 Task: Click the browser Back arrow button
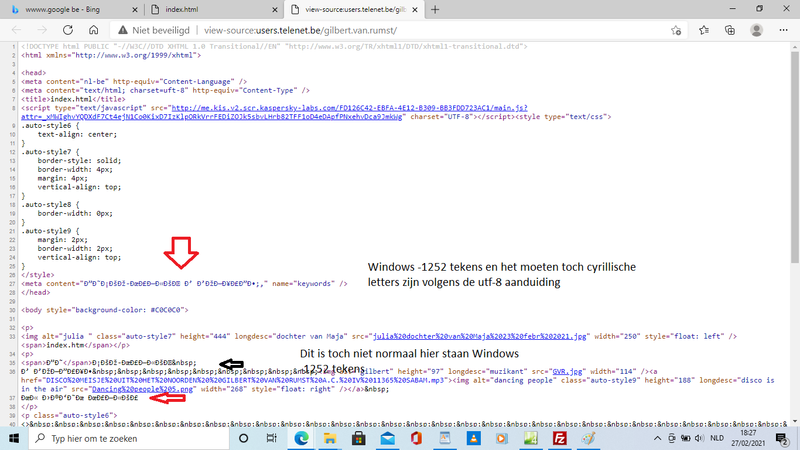(x=16, y=30)
